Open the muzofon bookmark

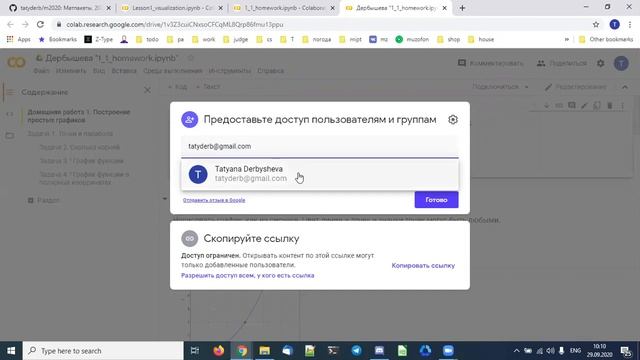[x=412, y=40]
